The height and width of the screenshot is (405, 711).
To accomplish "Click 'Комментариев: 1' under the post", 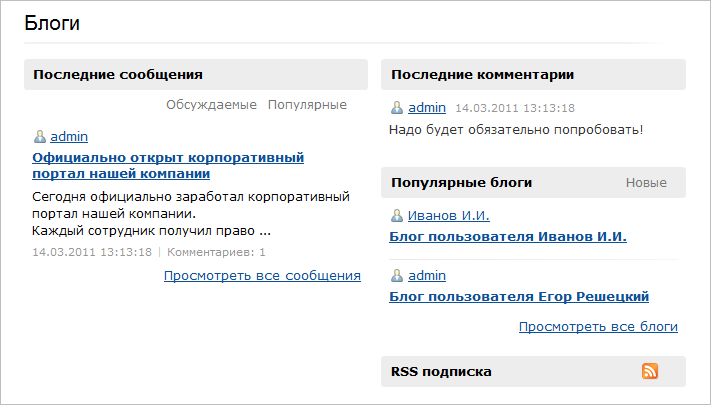I will (x=216, y=253).
